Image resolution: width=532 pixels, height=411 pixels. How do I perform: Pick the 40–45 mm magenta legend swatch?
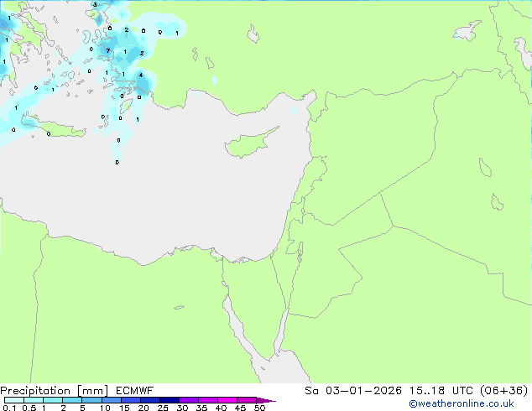pyautogui.click(x=227, y=400)
